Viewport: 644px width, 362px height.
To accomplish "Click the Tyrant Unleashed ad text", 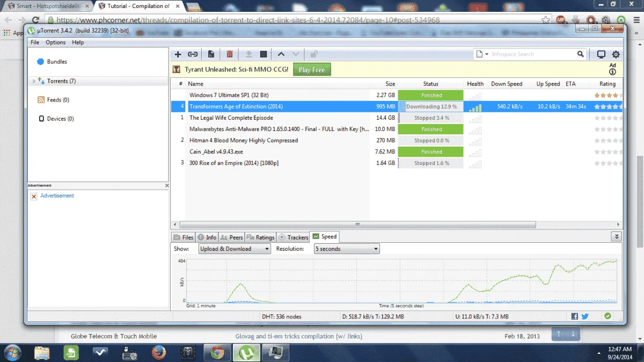I will pos(236,70).
